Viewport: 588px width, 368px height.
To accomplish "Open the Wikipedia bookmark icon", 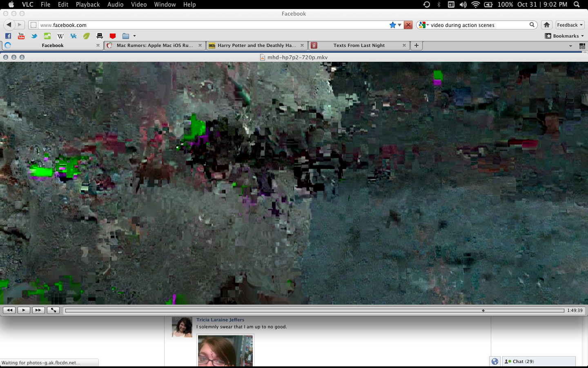I will 60,36.
